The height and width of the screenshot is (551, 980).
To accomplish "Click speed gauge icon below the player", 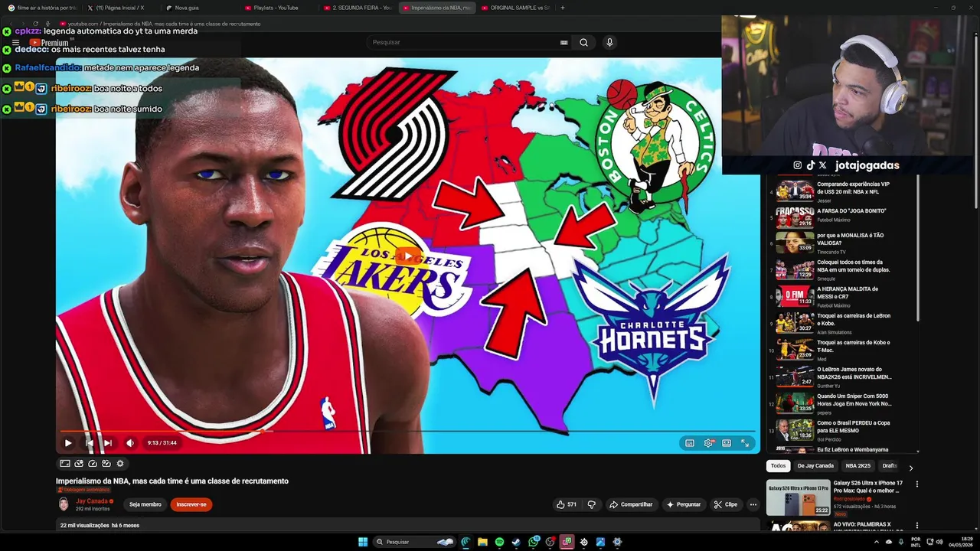I will click(x=93, y=463).
